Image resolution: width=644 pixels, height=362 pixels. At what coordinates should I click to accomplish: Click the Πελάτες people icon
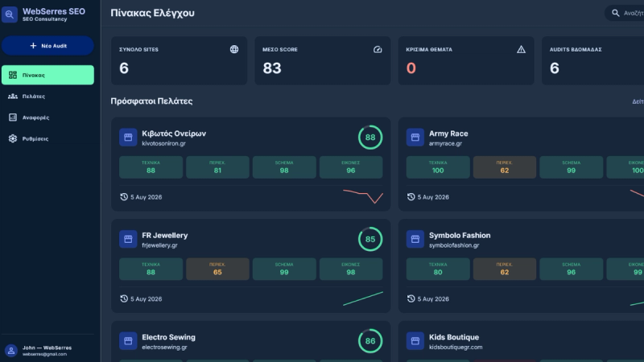(13, 96)
